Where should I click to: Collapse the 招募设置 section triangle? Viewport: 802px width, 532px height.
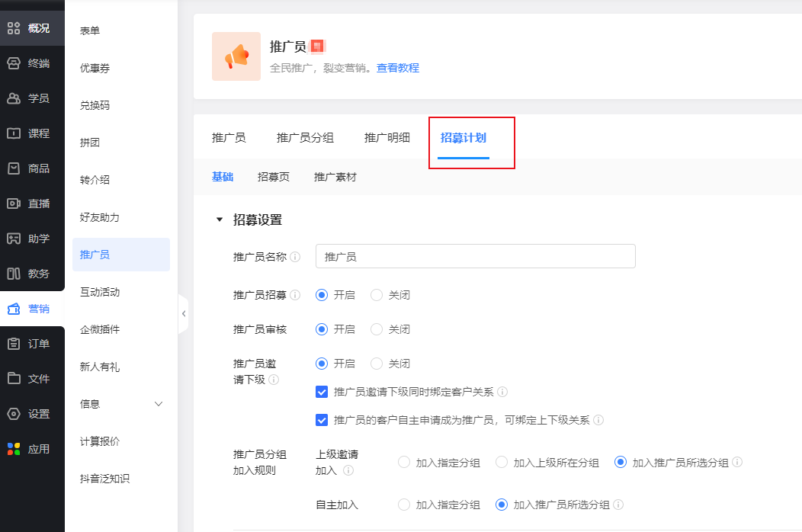pyautogui.click(x=220, y=220)
